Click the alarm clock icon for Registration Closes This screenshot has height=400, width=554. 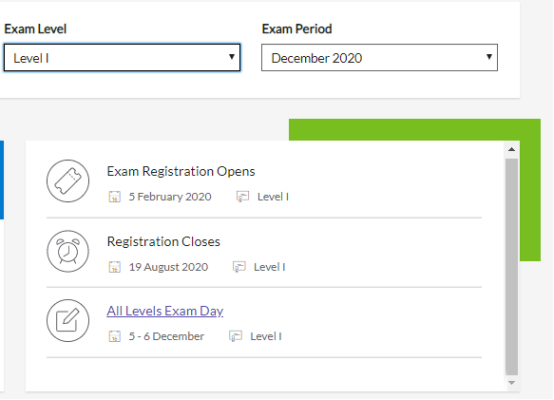tap(68, 251)
